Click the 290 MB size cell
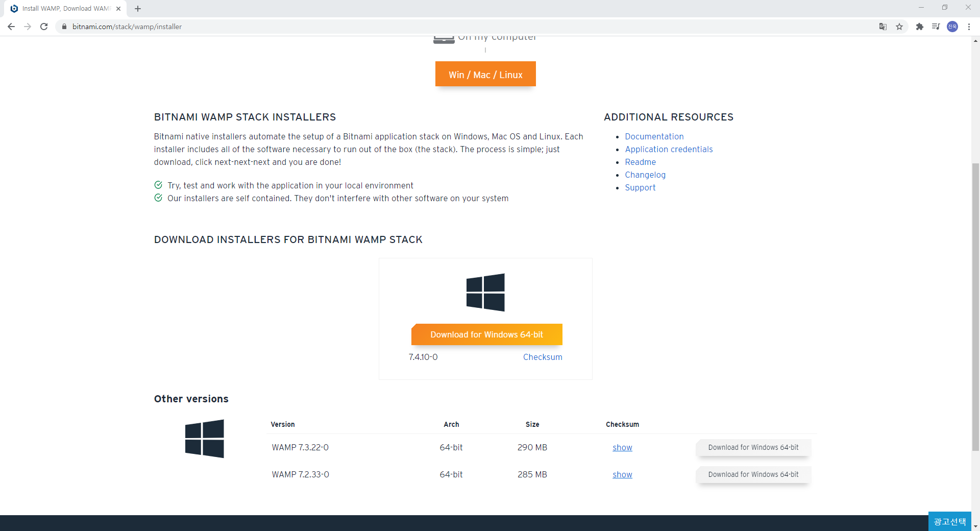Viewport: 980px width, 531px height. 532,447
